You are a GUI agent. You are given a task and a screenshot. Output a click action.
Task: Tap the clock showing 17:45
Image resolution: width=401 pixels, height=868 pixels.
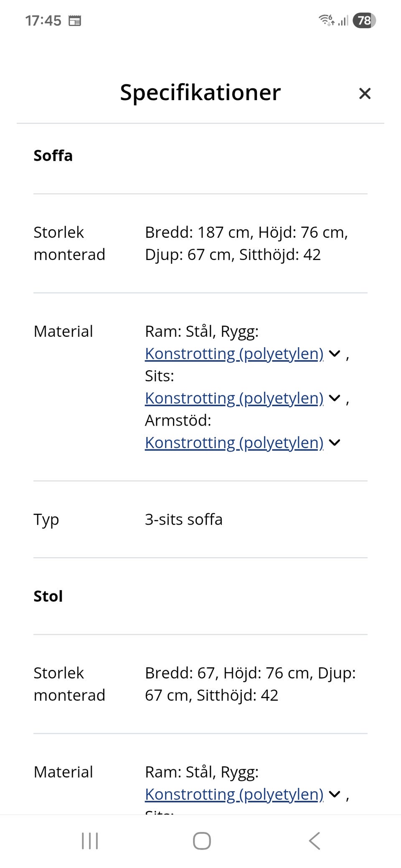click(x=43, y=20)
